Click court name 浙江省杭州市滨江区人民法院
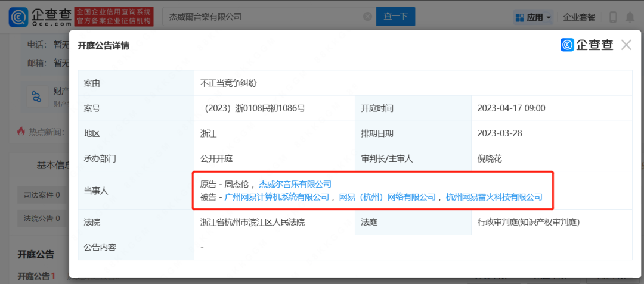 (252, 222)
